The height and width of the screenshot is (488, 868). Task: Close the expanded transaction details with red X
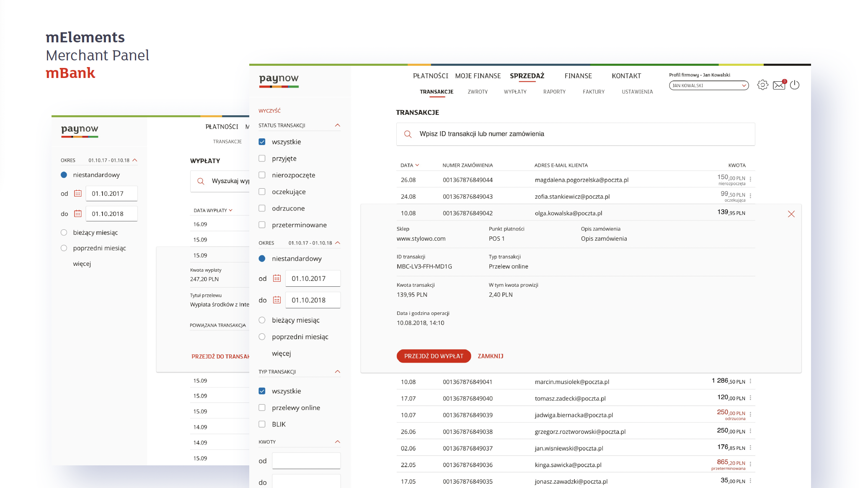pyautogui.click(x=791, y=214)
